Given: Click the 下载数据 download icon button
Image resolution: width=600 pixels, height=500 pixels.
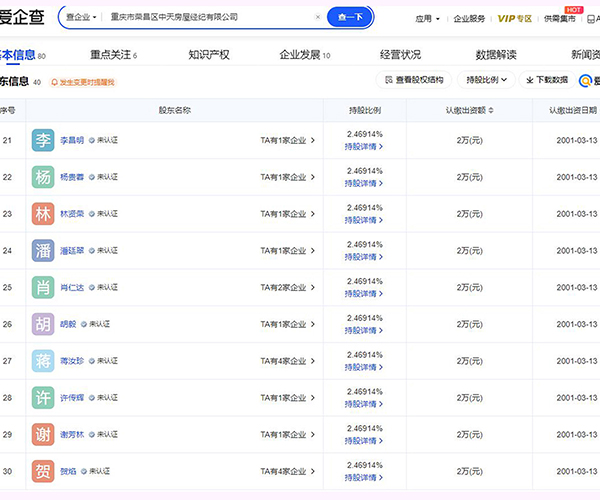Looking at the screenshot, I should click(x=544, y=80).
